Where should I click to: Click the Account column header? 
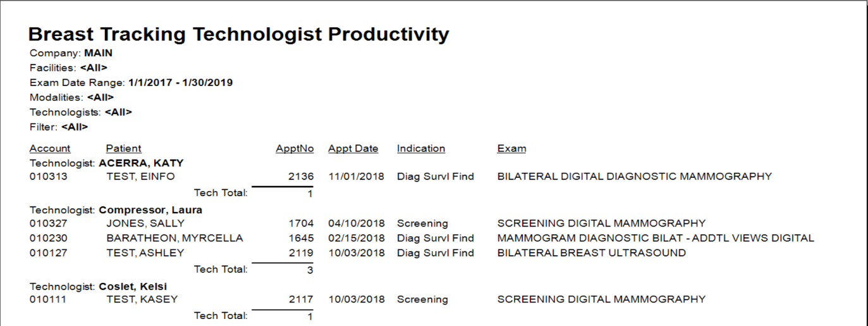(x=50, y=149)
